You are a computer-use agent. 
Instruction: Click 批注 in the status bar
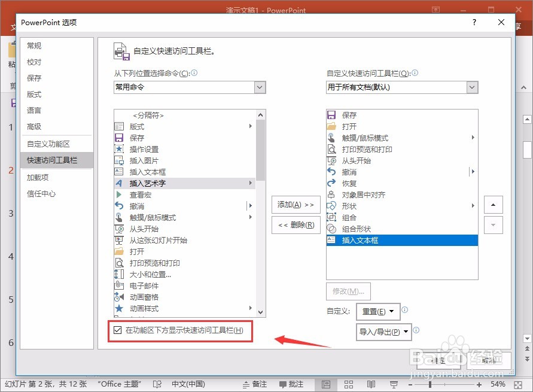pos(291,385)
